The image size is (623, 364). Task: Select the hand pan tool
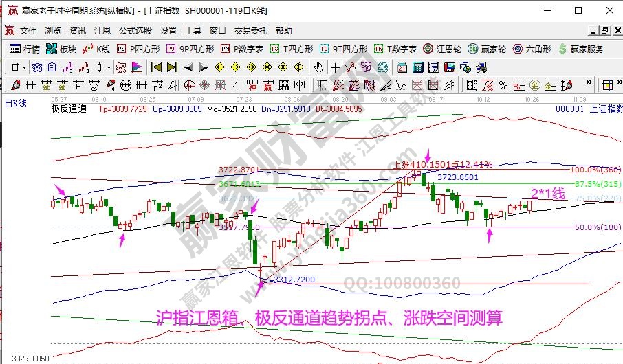tap(318, 67)
